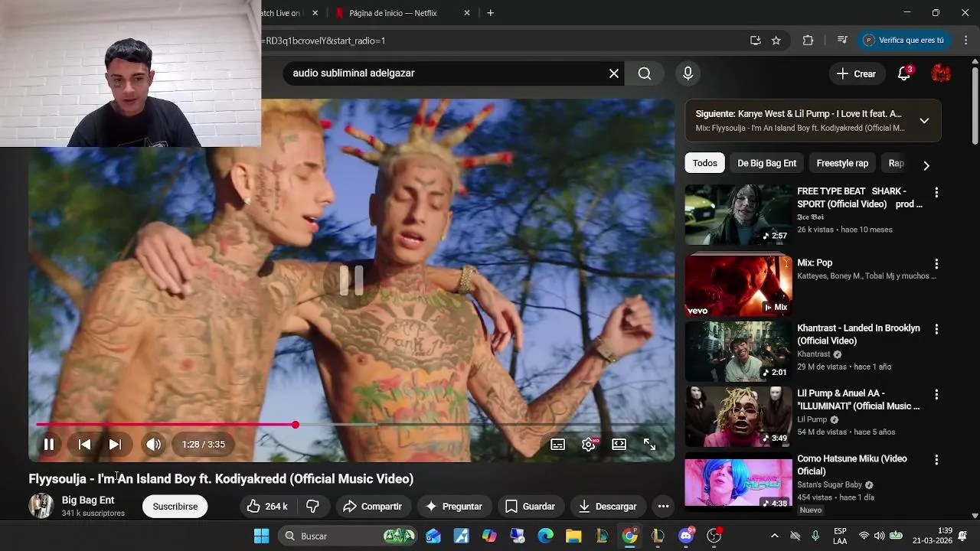Click the Preguntar button

tap(454, 507)
